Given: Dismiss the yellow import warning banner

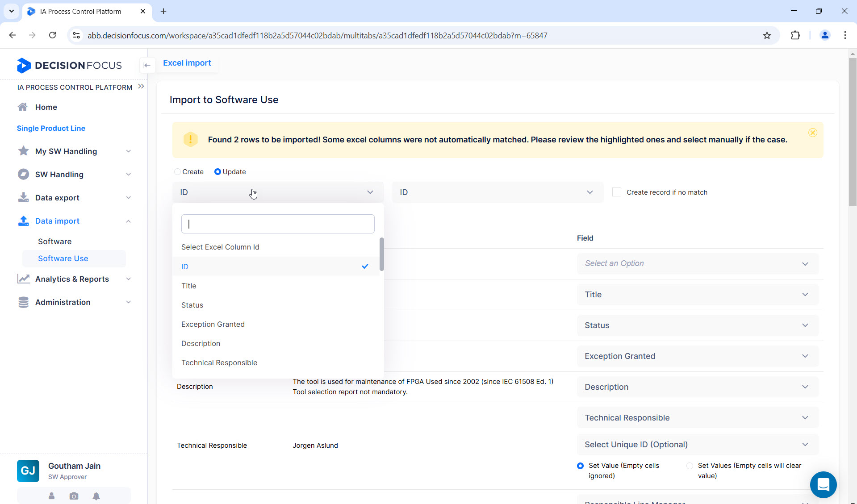Looking at the screenshot, I should (x=812, y=133).
